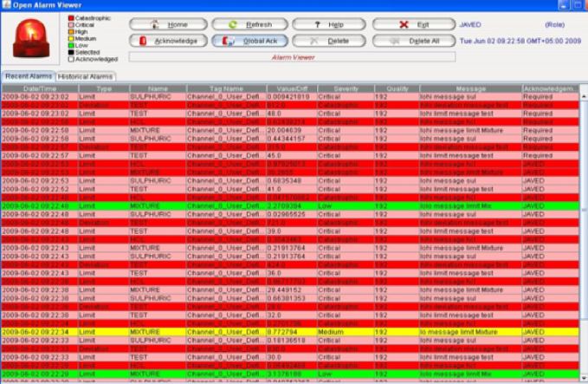Click the vertical scrollbar thumb

pyautogui.click(x=584, y=210)
